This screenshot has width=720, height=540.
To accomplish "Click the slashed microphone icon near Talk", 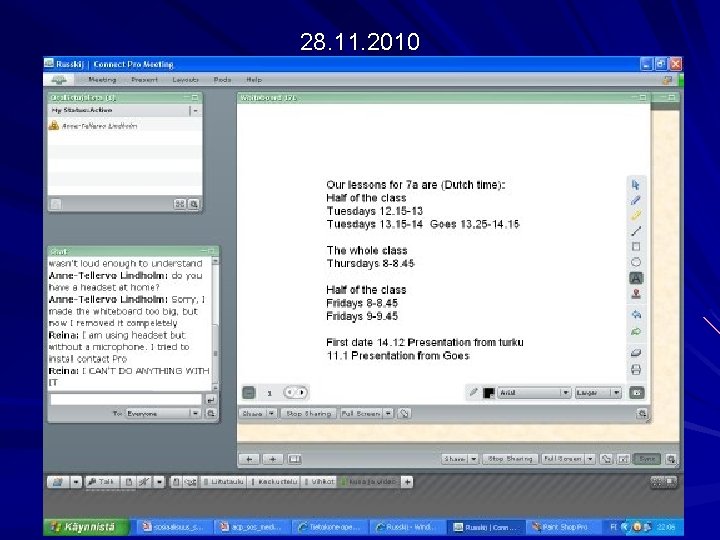I will click(x=144, y=482).
